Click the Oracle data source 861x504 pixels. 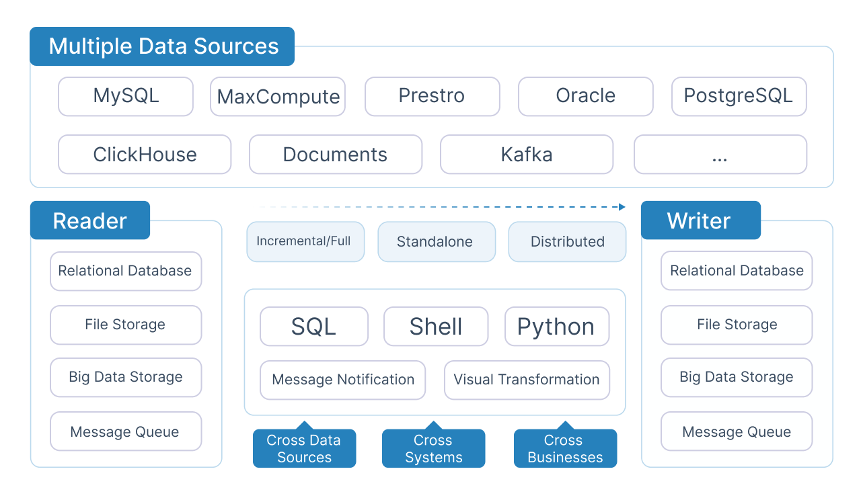click(585, 96)
